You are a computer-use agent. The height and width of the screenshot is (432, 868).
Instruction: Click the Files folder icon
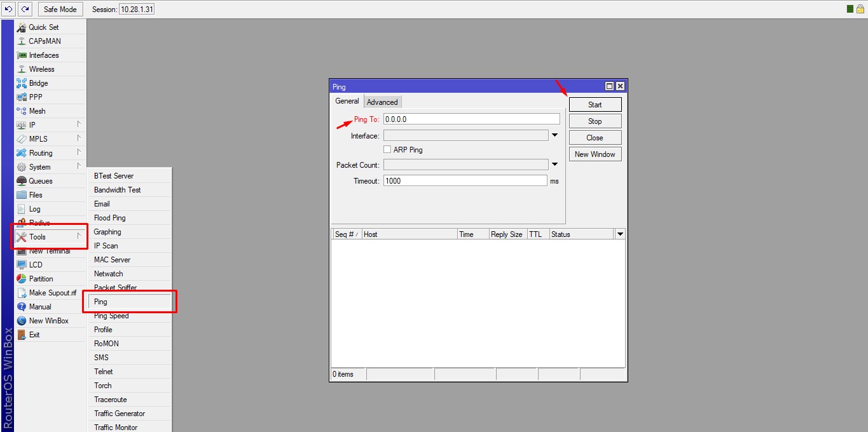[x=22, y=195]
